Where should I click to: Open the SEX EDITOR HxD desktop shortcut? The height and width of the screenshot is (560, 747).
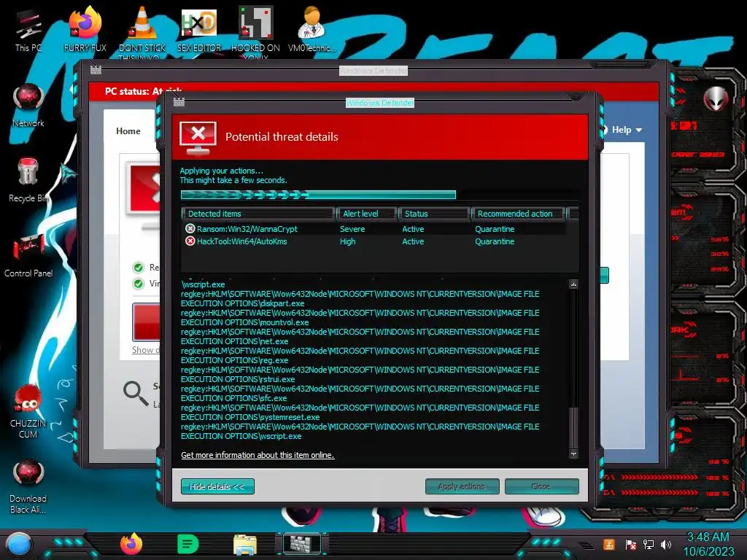pyautogui.click(x=199, y=29)
